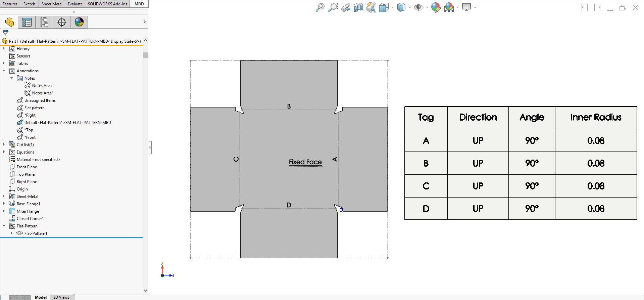
Task: Switch to the SOLIDWORKS Add-Ins tab
Action: pyautogui.click(x=107, y=4)
